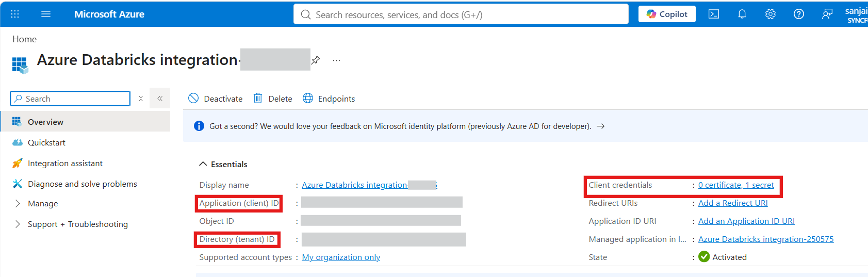Navigate to Home breadcrumb

click(24, 39)
